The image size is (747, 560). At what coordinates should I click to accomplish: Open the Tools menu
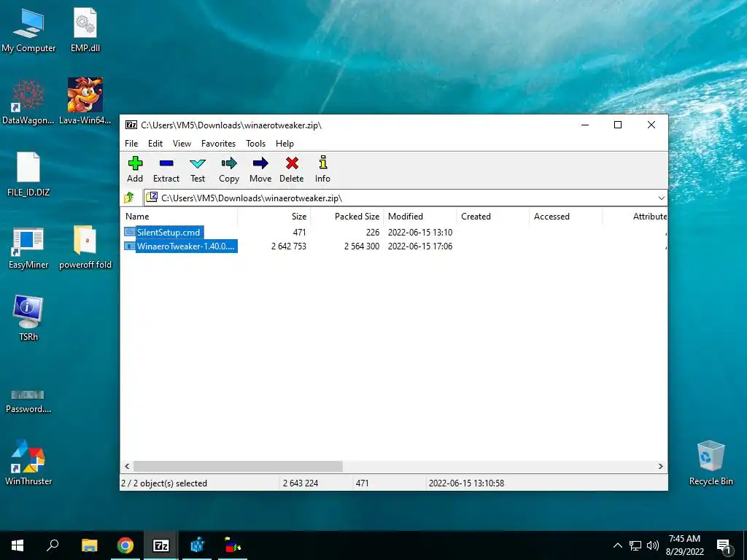tap(256, 144)
